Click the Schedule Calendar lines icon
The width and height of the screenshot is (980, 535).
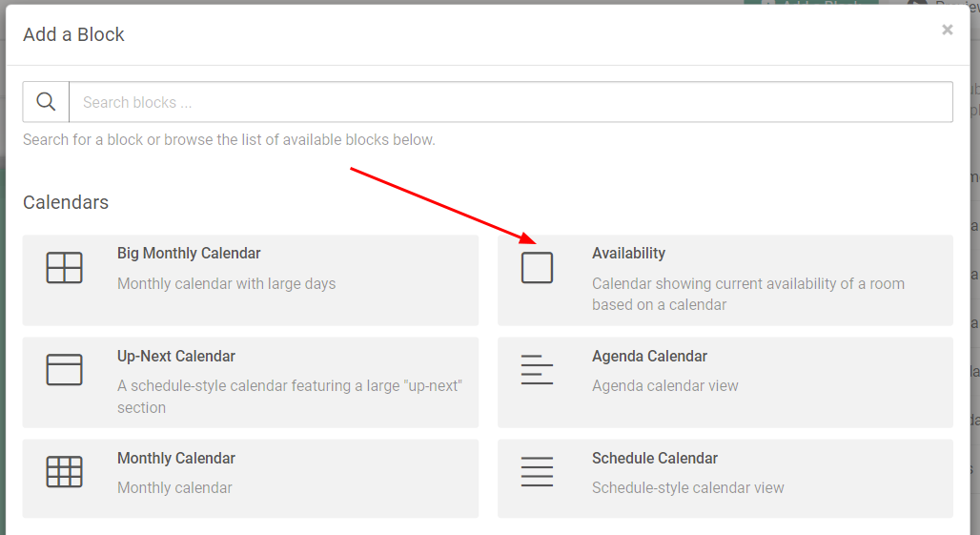537,472
